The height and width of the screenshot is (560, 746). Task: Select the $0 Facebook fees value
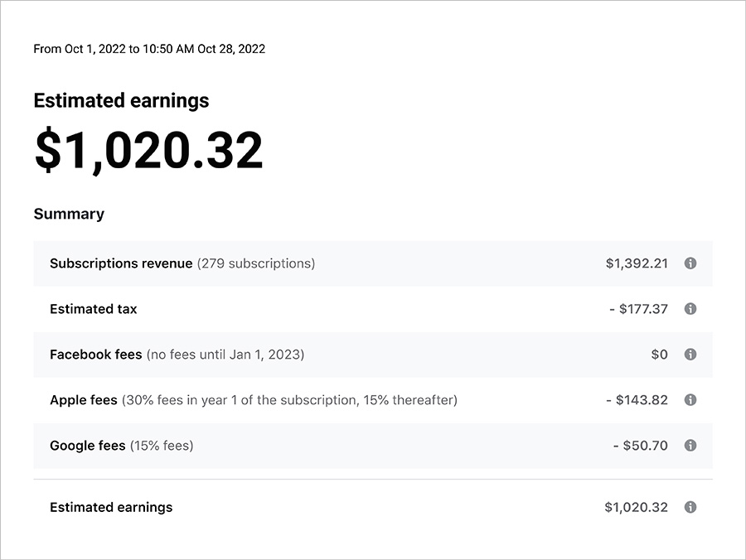[659, 355]
